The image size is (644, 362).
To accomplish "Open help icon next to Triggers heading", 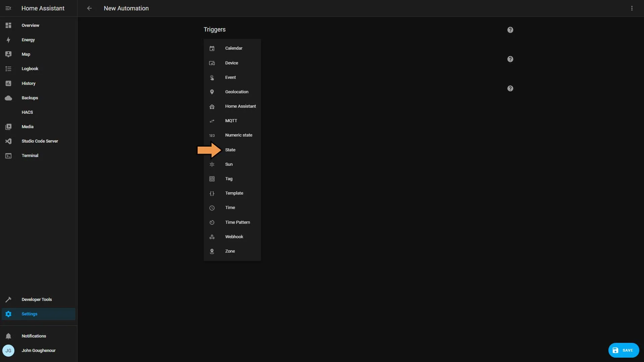I will click(x=510, y=30).
